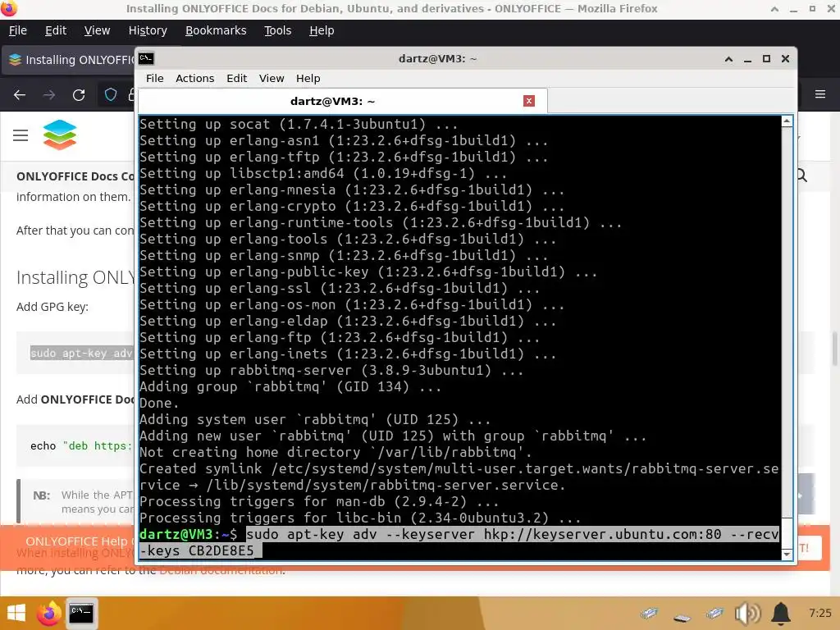Open Firefox hamburger application menu
Viewport: 840px width, 630px height.
pos(820,94)
